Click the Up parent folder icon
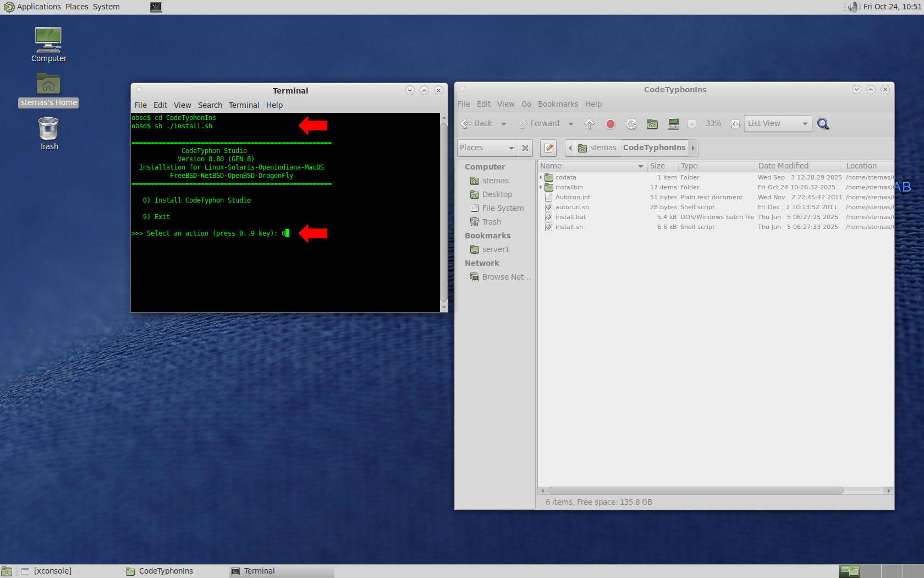Image resolution: width=924 pixels, height=578 pixels. click(589, 124)
